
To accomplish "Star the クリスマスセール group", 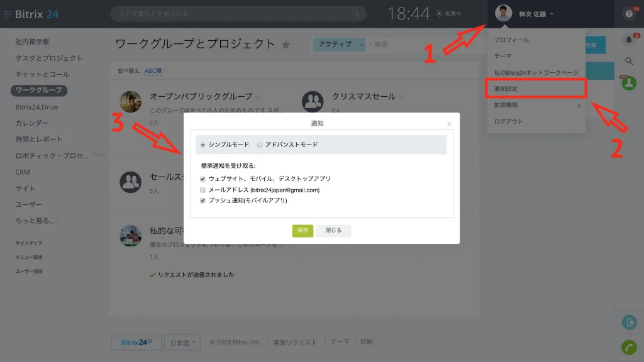I will (x=402, y=97).
